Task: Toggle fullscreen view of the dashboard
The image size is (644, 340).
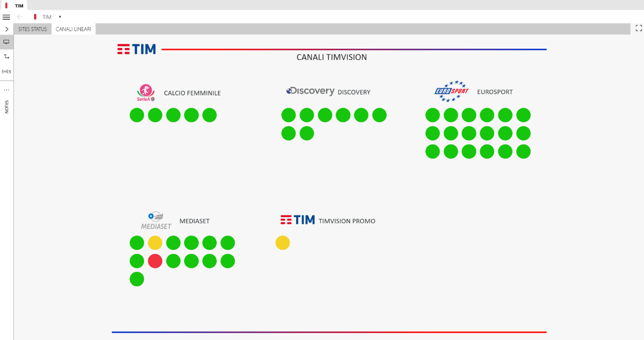Action: point(639,28)
